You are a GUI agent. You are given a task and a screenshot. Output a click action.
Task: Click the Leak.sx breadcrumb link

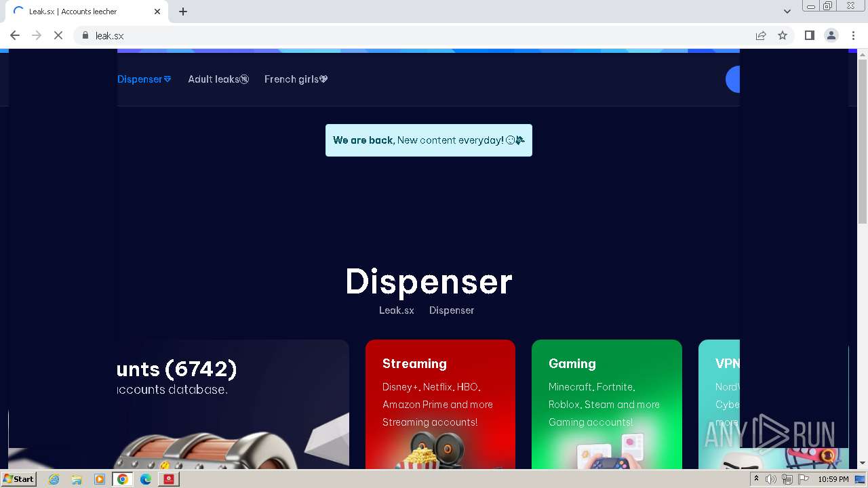(397, 310)
